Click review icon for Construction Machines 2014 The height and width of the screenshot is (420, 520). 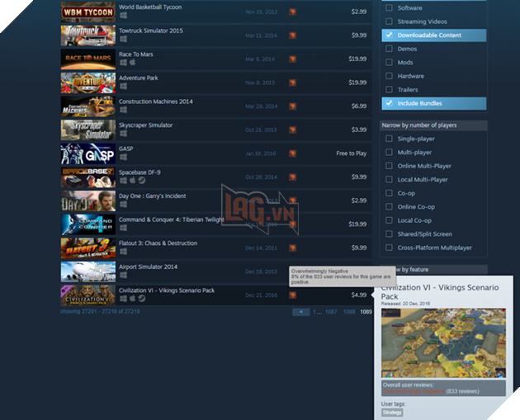point(292,106)
